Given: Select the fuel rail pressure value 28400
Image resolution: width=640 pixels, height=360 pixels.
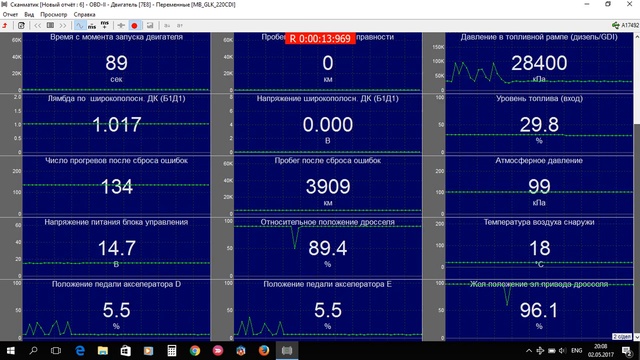Looking at the screenshot, I should click(539, 63).
